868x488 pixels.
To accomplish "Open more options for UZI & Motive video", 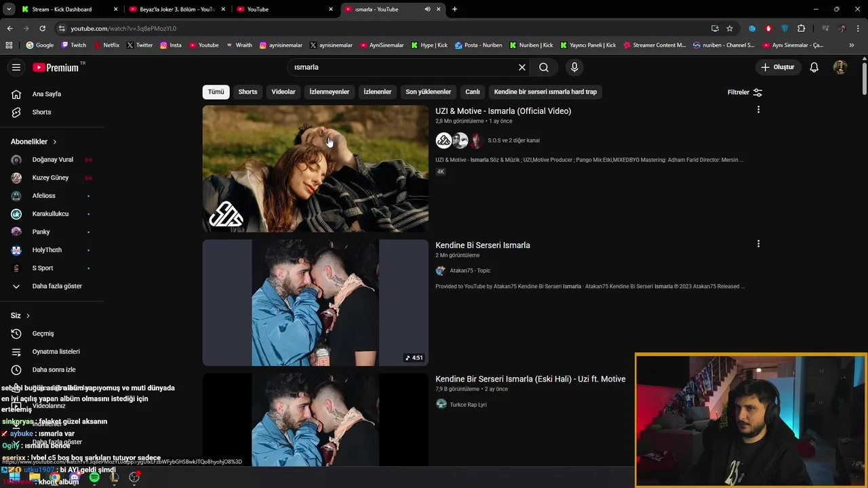I will pyautogui.click(x=758, y=110).
